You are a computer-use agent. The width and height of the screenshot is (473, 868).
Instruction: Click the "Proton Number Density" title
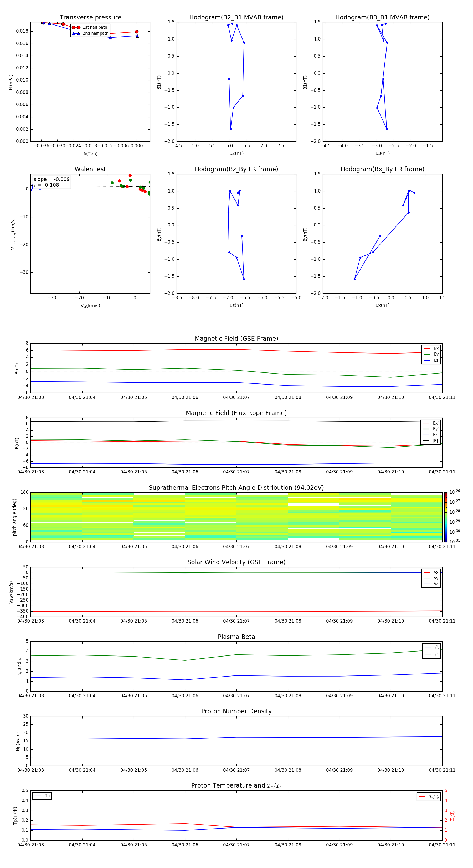[x=236, y=711]
